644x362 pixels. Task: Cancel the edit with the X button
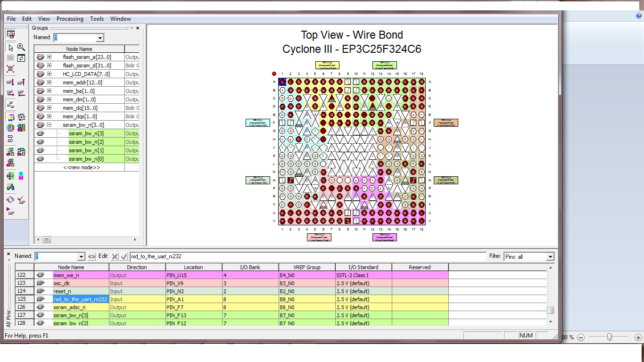pos(115,256)
